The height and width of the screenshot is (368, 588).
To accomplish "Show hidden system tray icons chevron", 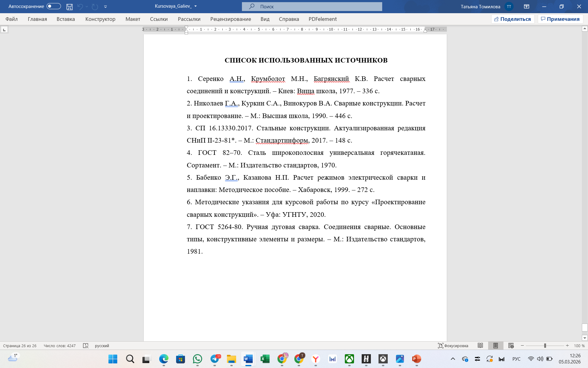I will tap(453, 359).
